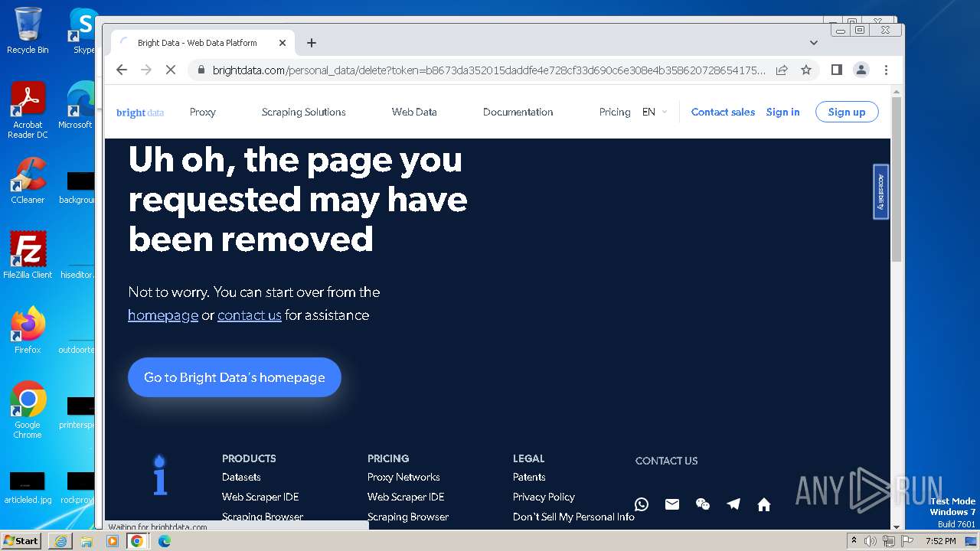Open the Proxy navigation menu
The height and width of the screenshot is (551, 980).
tap(203, 112)
